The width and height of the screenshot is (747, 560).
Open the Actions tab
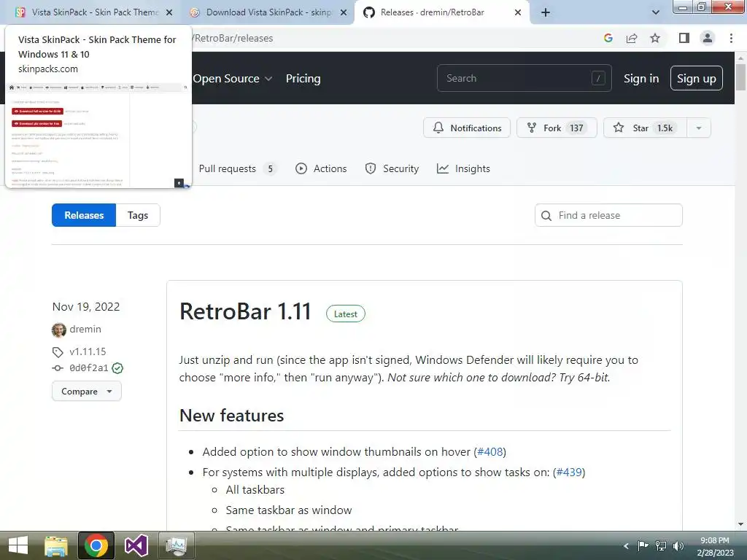coord(321,168)
